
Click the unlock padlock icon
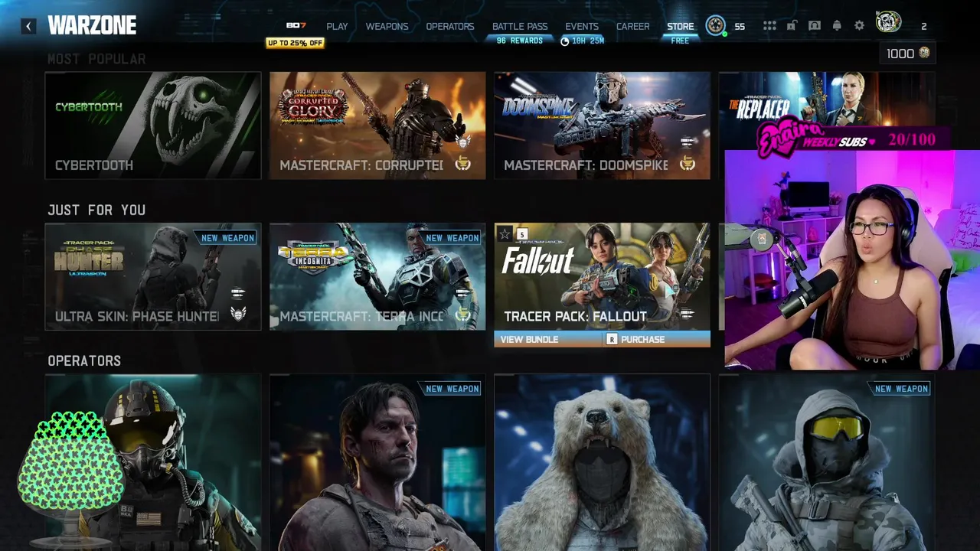(792, 26)
